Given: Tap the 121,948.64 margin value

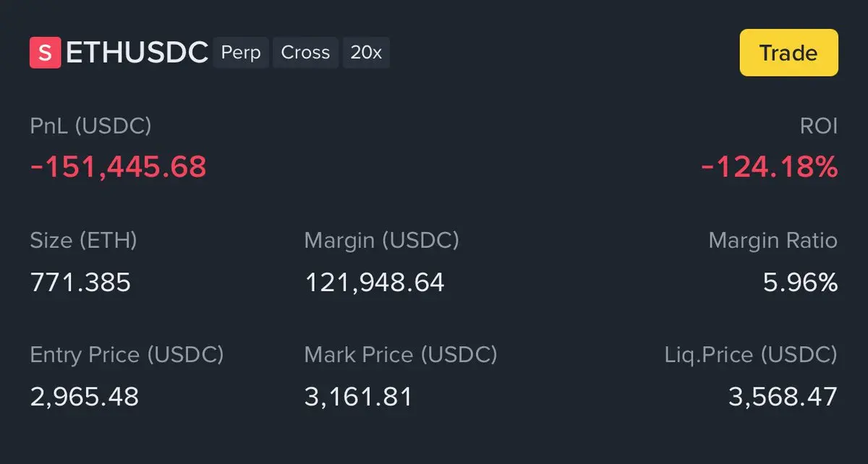Looking at the screenshot, I should click(x=374, y=282).
